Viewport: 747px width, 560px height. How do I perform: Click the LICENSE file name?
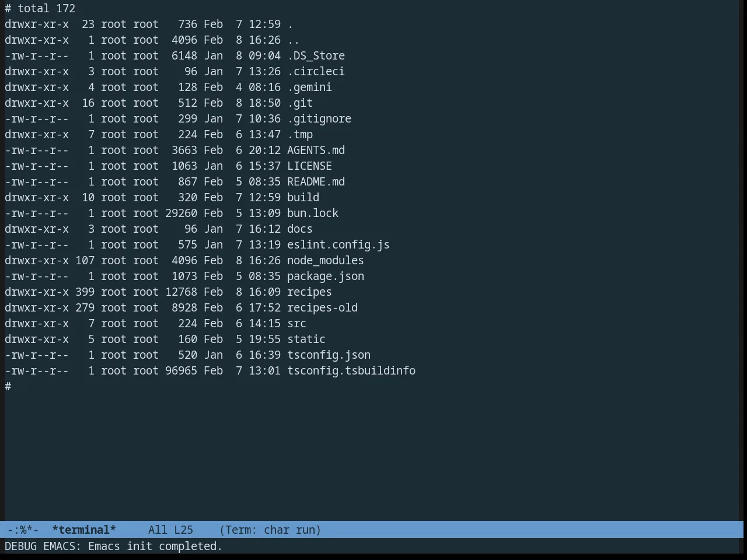[309, 166]
